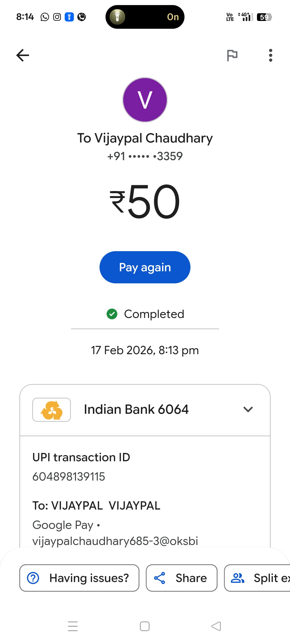Viewport: 290px width, 644px height.
Task: Open the three-dot overflow menu
Action: [x=270, y=56]
